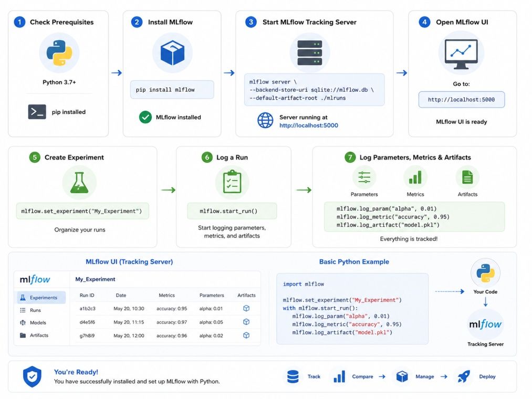Viewport: 532px width, 399px height.
Task: Click the Basic Python Example heading
Action: (354, 261)
